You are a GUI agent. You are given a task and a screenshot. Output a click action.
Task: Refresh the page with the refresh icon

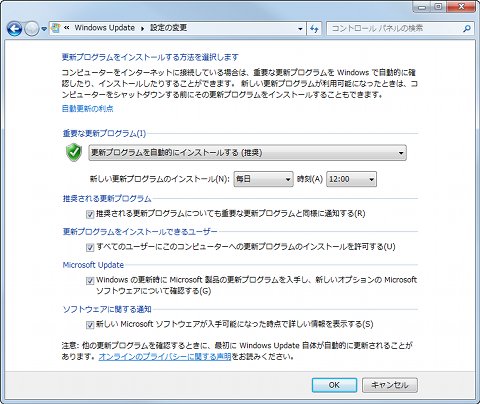pyautogui.click(x=314, y=29)
